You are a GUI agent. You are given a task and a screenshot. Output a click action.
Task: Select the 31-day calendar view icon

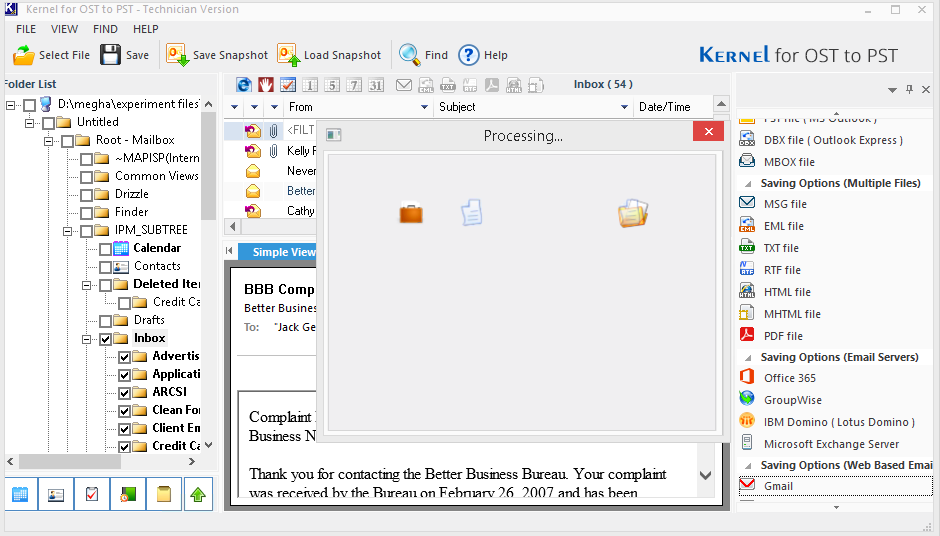click(x=376, y=85)
